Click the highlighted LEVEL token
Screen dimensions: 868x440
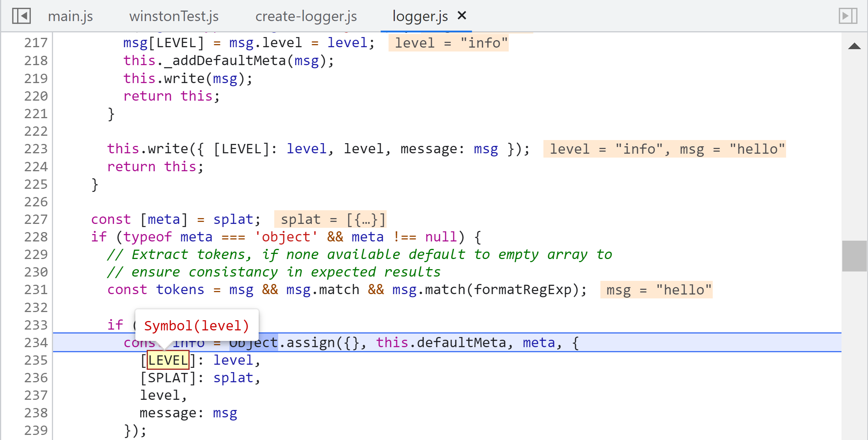coord(168,360)
